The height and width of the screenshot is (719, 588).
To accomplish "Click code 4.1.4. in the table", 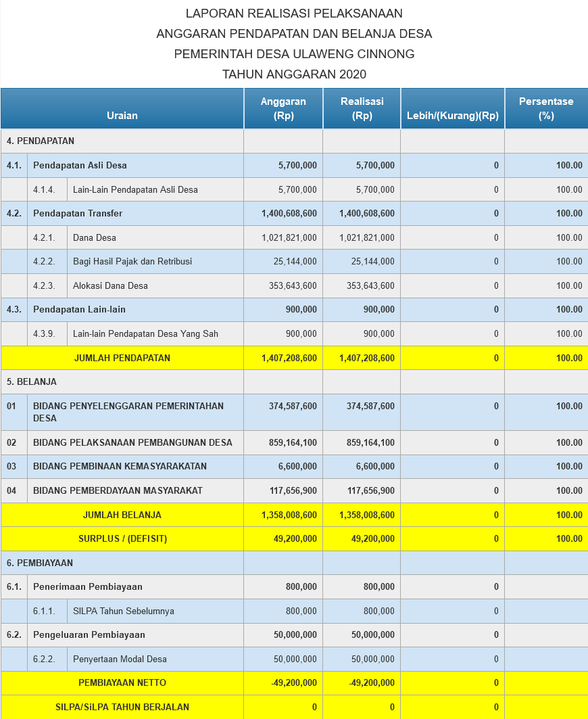I will click(x=44, y=189).
